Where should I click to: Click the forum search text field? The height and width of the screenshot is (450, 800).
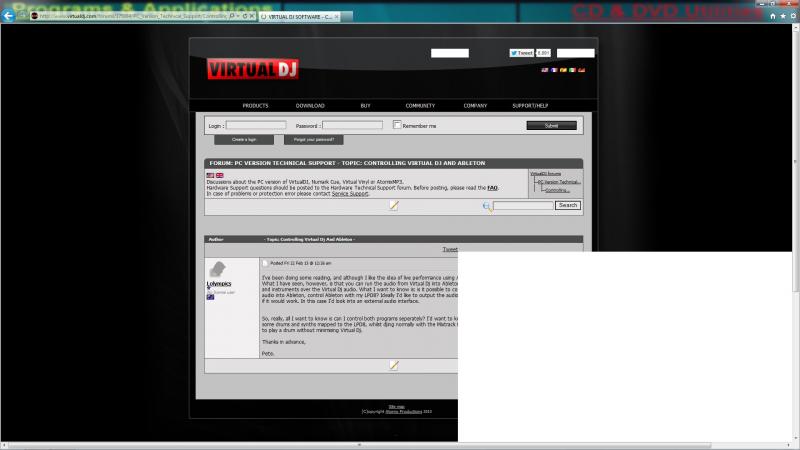[x=523, y=205]
